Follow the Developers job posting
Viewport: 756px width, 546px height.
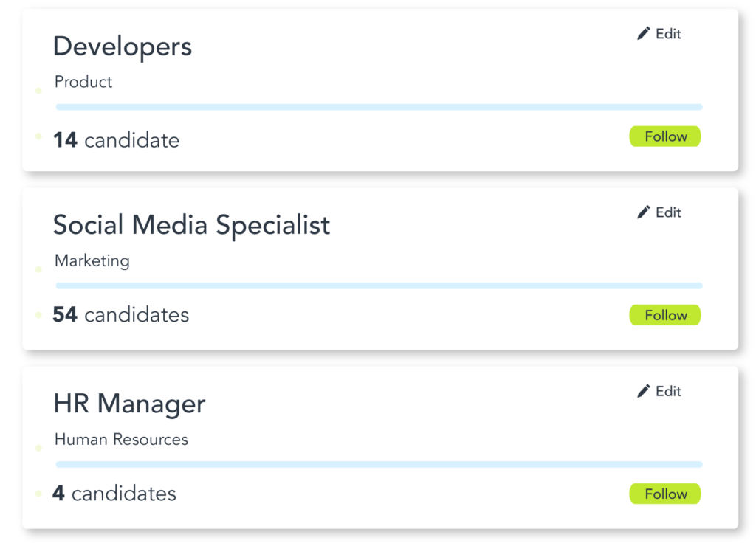pyautogui.click(x=665, y=136)
